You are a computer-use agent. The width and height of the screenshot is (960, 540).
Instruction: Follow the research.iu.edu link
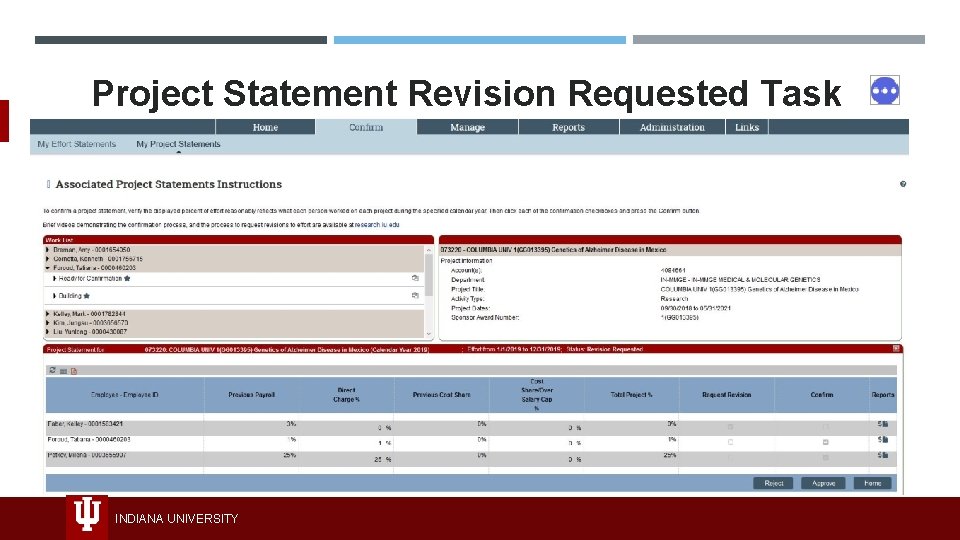[x=377, y=225]
